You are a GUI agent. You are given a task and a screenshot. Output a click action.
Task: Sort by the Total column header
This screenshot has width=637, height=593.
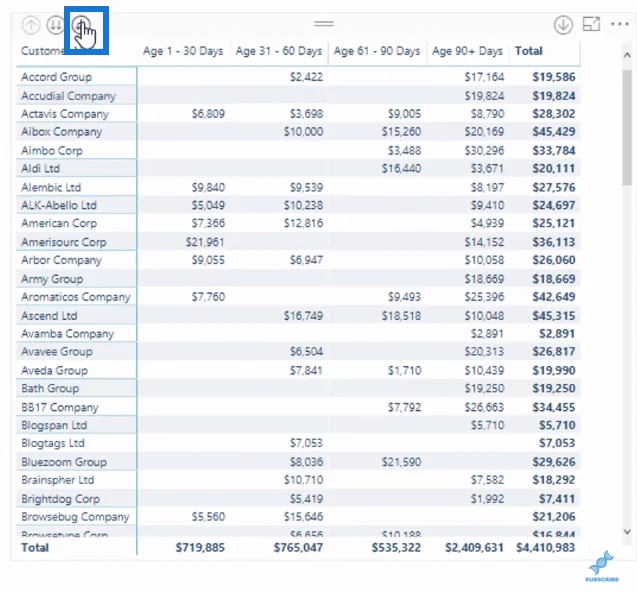pyautogui.click(x=529, y=51)
